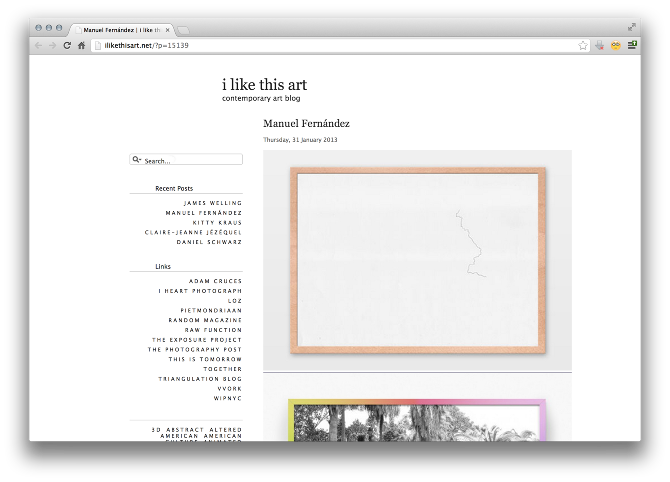Visit the Random Magazine link
Screen dimensions: 670x482
[205, 320]
